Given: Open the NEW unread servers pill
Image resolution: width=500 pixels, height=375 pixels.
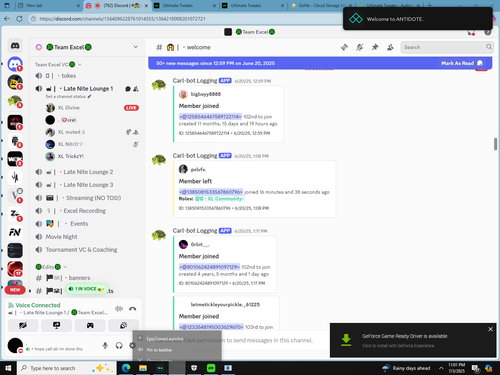Looking at the screenshot, I should (x=15, y=290).
